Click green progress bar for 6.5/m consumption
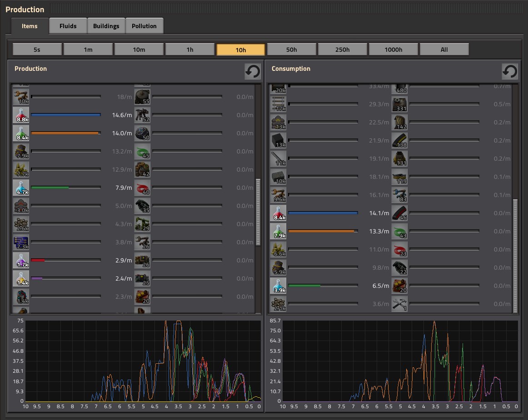The image size is (528, 420). tap(323, 286)
